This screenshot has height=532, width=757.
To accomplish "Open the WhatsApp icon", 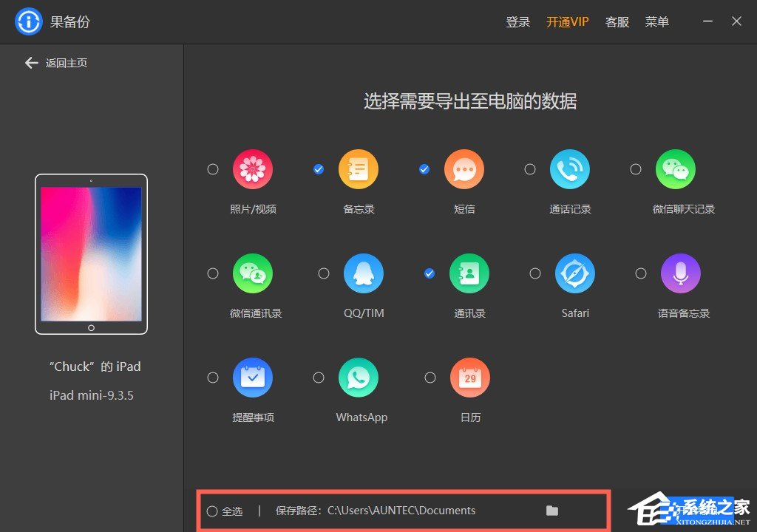I will click(x=360, y=377).
